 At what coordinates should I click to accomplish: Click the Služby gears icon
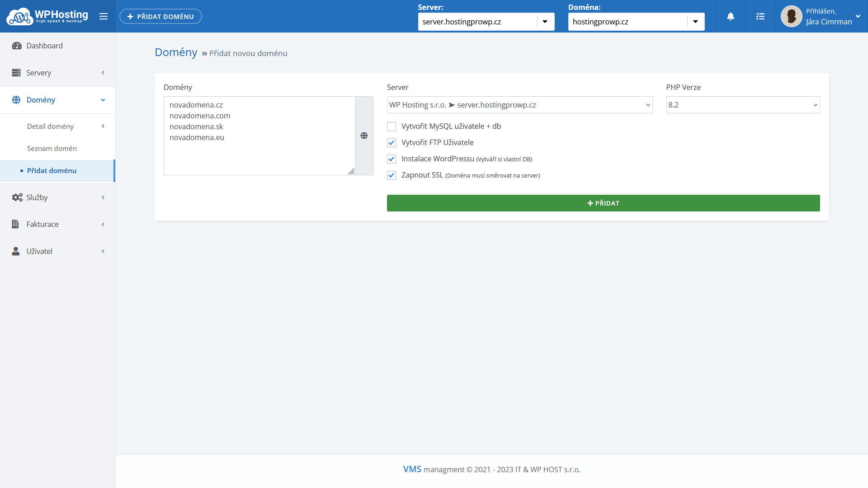tap(17, 197)
